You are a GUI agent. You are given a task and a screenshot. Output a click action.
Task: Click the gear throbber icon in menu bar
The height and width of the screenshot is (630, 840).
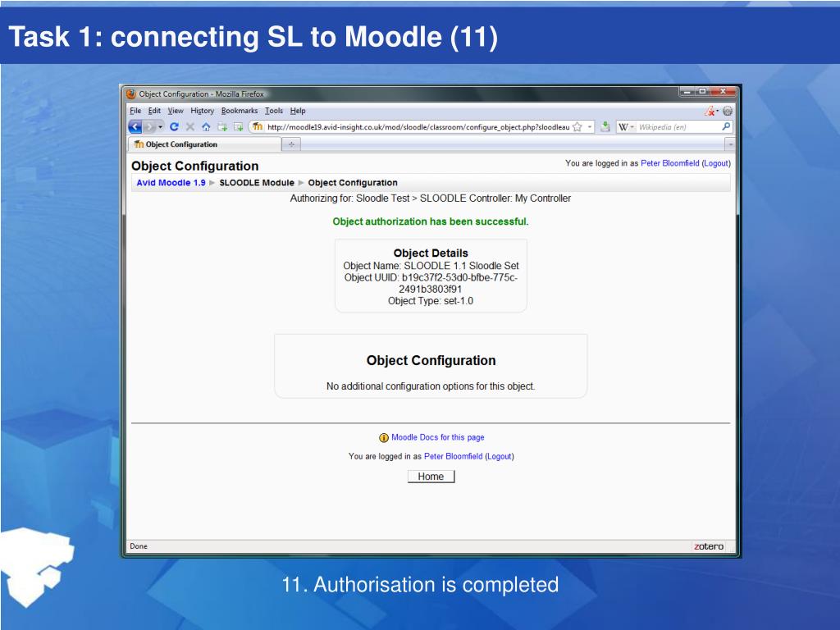pos(728,111)
